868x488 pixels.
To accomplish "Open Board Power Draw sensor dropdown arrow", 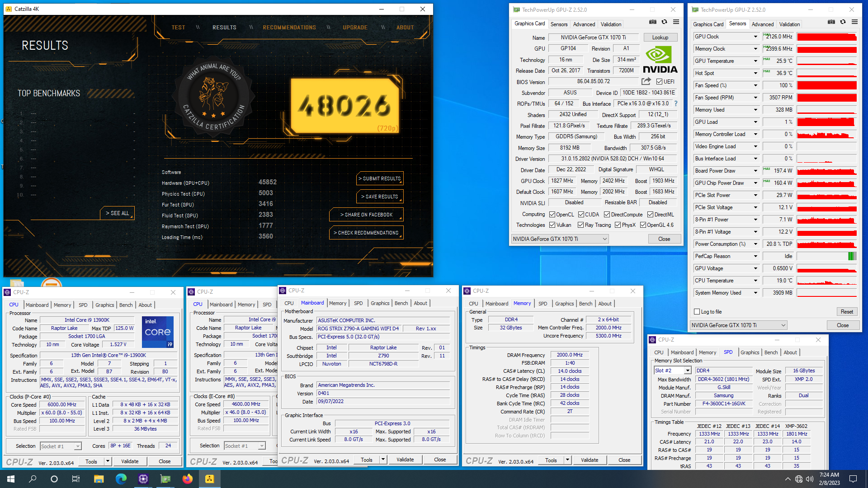I will [x=755, y=171].
